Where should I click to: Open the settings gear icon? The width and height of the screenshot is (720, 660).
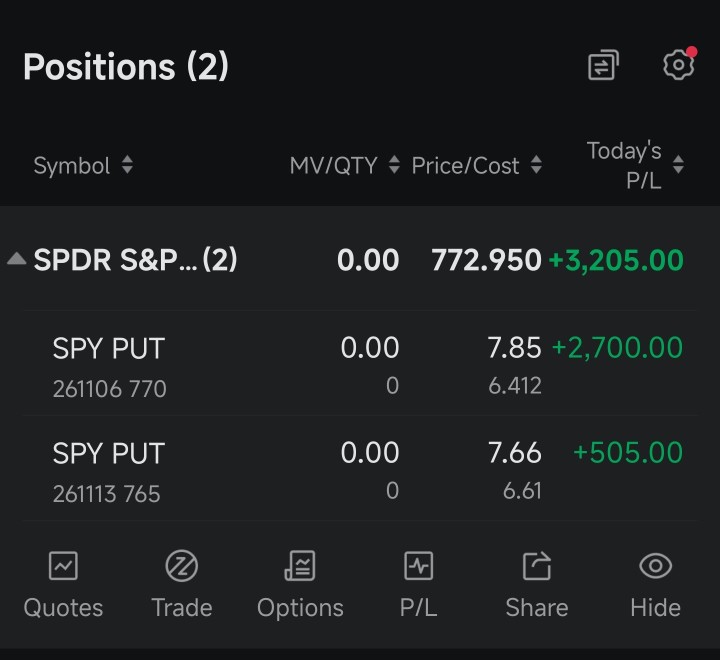point(679,64)
